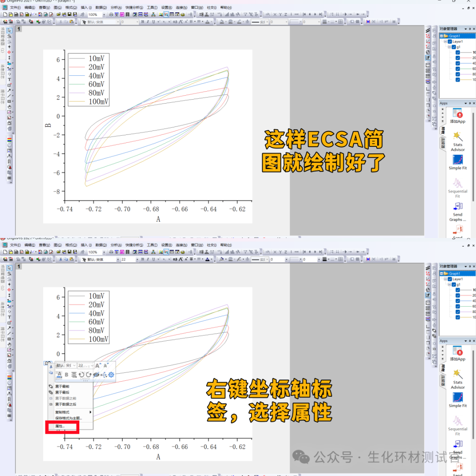This screenshot has width=476, height=476.
Task: Collapse Layer1 node in upper Object Manager
Action: [445, 41]
